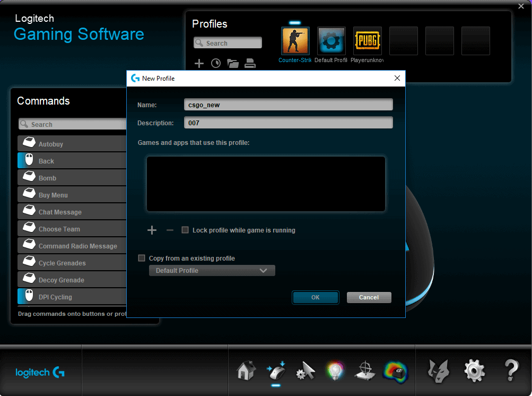
Task: Check Copy from an existing profile
Action: click(x=142, y=258)
